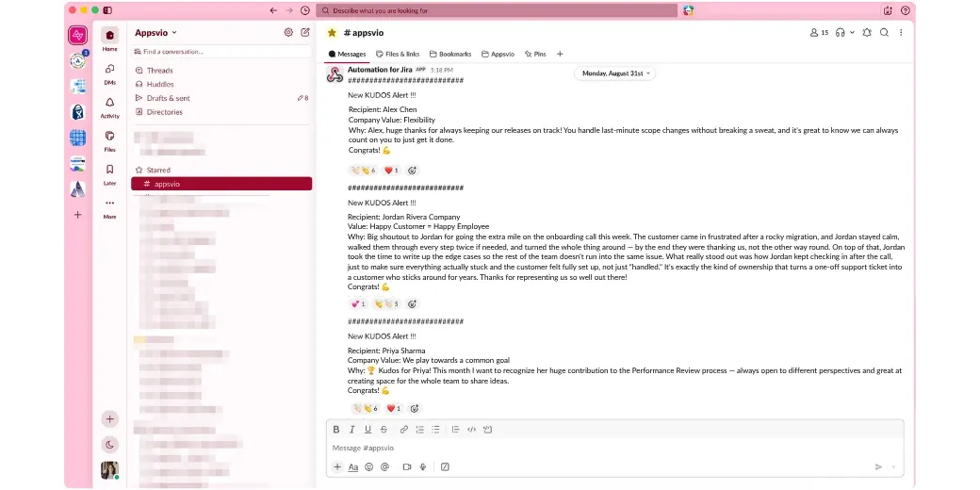
Task: Open the Later bookmark icon
Action: (109, 170)
